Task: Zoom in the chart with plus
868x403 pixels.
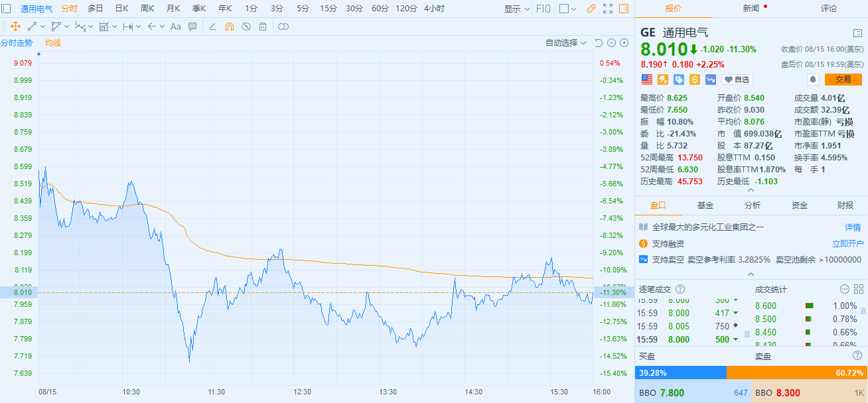Action: [624, 43]
